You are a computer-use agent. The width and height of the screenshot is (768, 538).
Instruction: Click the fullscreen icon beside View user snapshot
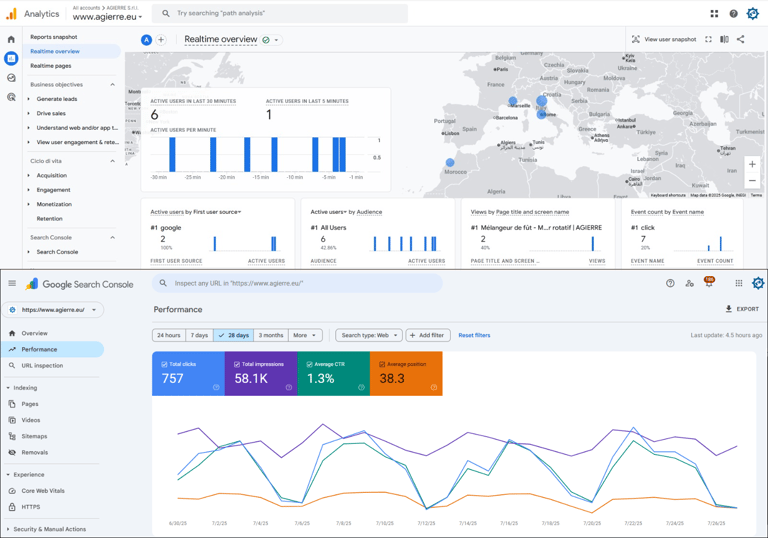(x=708, y=39)
